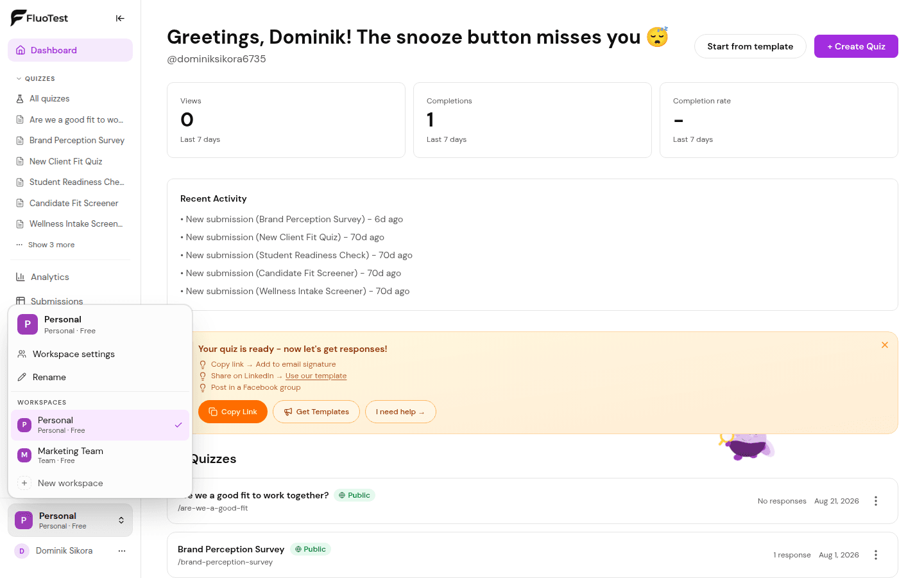This screenshot has height=578, width=924.
Task: Select Student Readiness Check sidebar item
Action: point(70,182)
